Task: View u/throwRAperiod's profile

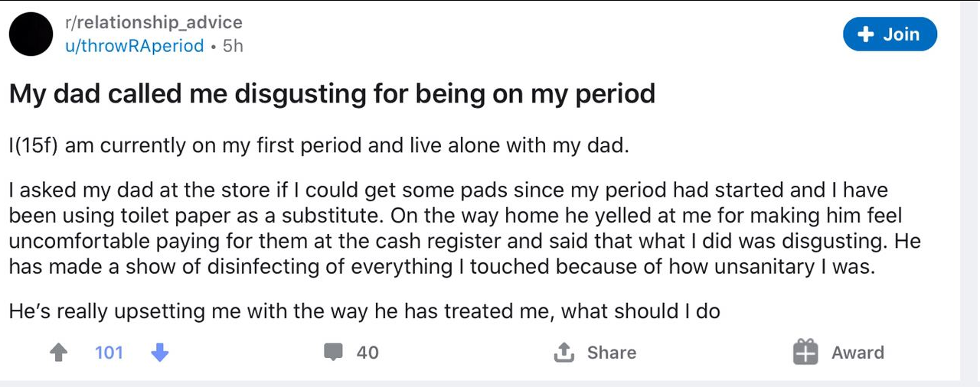Action: 135,46
